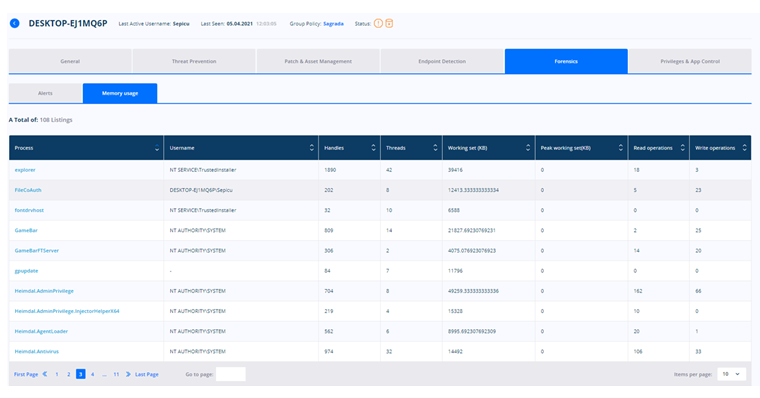Open the explorer process link
The height and width of the screenshot is (398, 760).
pyautogui.click(x=25, y=170)
